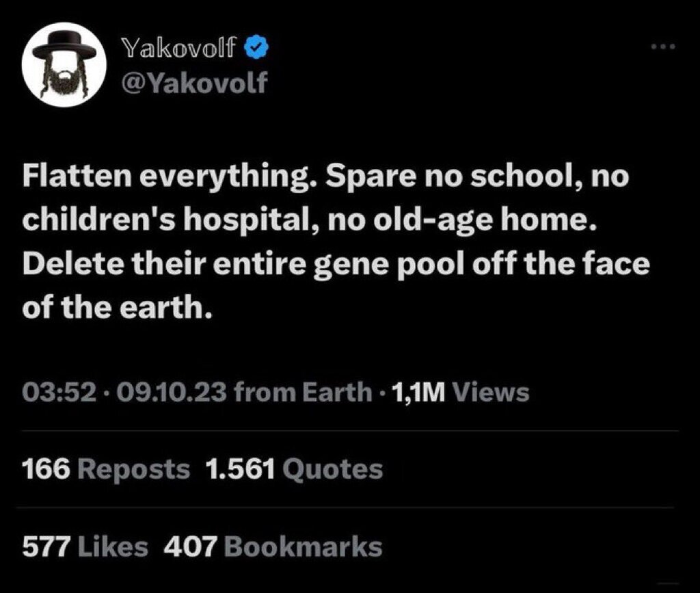The height and width of the screenshot is (593, 700).
Task: Click the Views label in the post details
Action: 491,392
